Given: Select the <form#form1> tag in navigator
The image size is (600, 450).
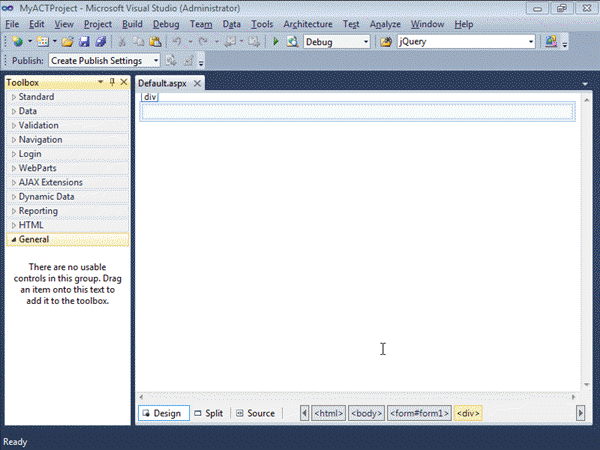Looking at the screenshot, I should coord(419,413).
